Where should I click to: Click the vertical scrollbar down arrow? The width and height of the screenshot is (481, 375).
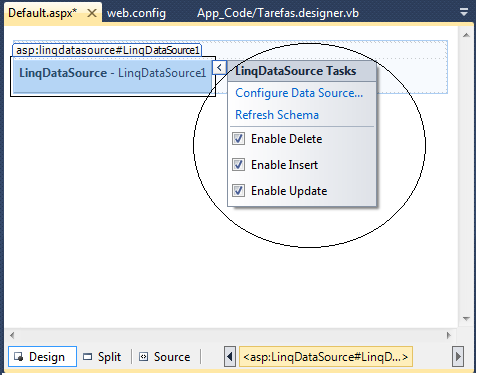[x=466, y=319]
